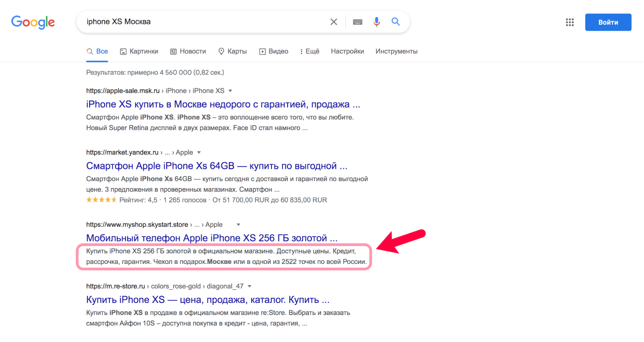This screenshot has height=342, width=644.
Task: Click the results count text 4 560 000
Action: click(x=155, y=73)
